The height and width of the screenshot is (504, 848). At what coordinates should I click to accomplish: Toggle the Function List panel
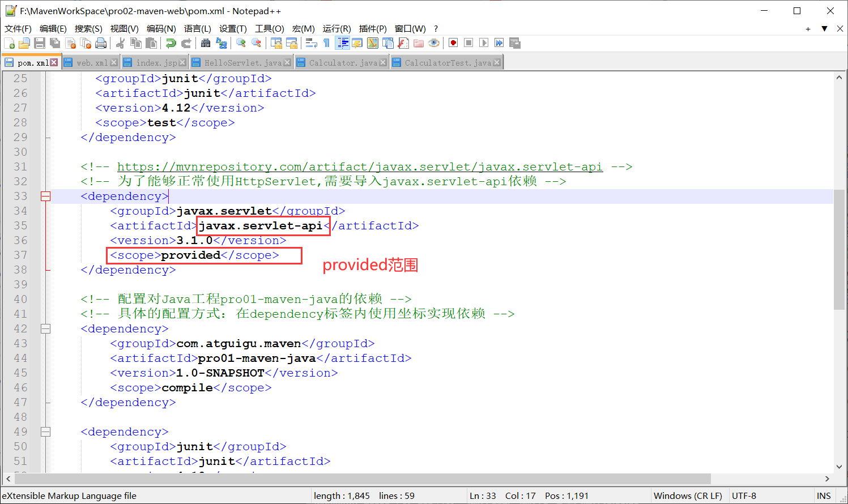(403, 43)
